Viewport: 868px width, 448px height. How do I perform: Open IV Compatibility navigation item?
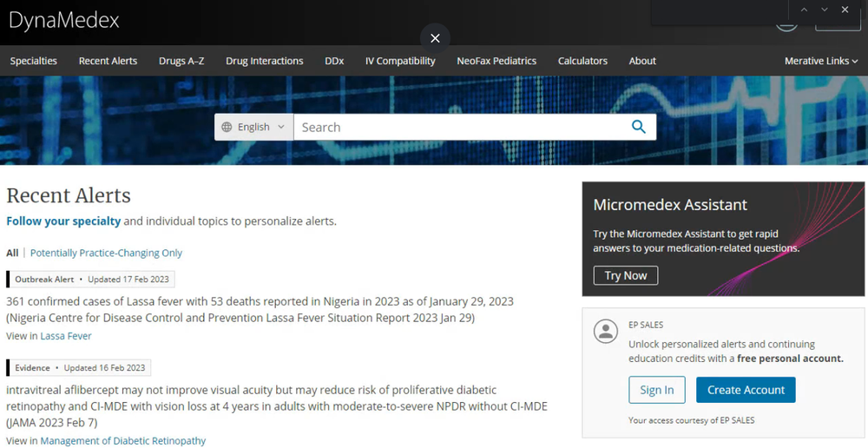point(400,61)
